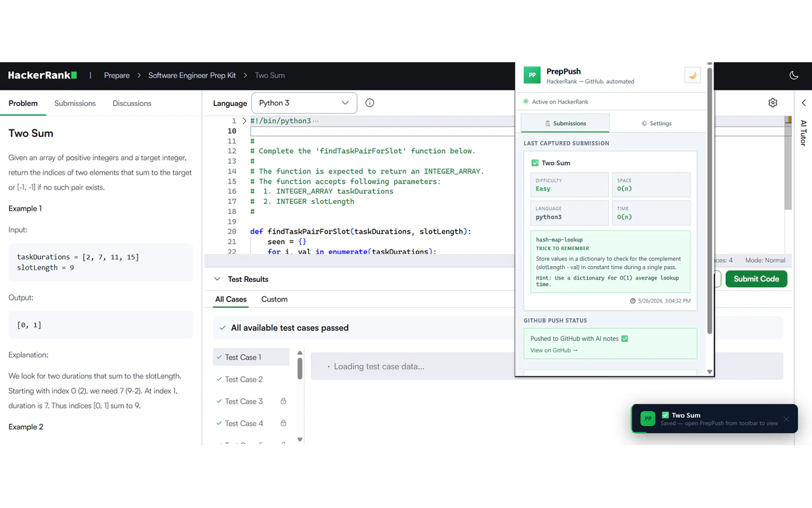Collapse the Test Results section chevron

point(218,279)
